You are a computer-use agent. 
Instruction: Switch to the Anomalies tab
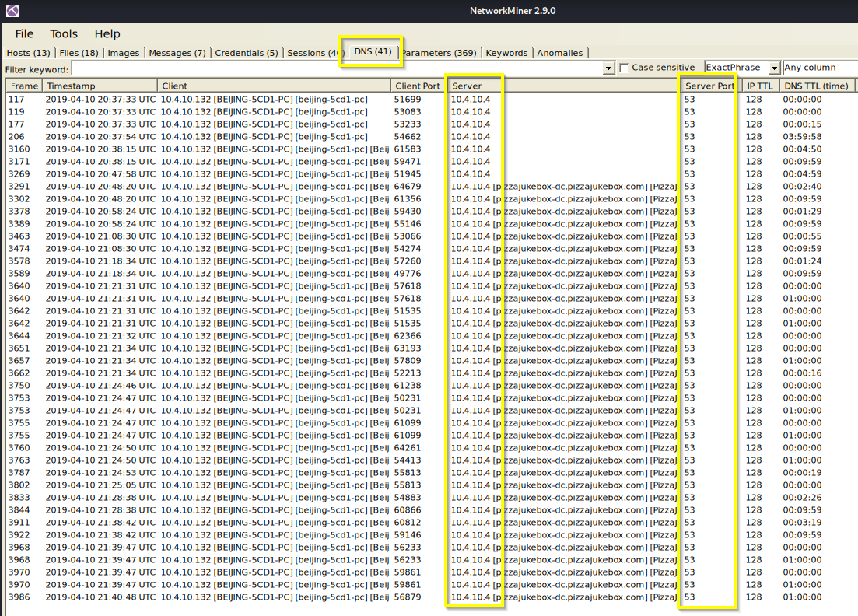pos(559,53)
